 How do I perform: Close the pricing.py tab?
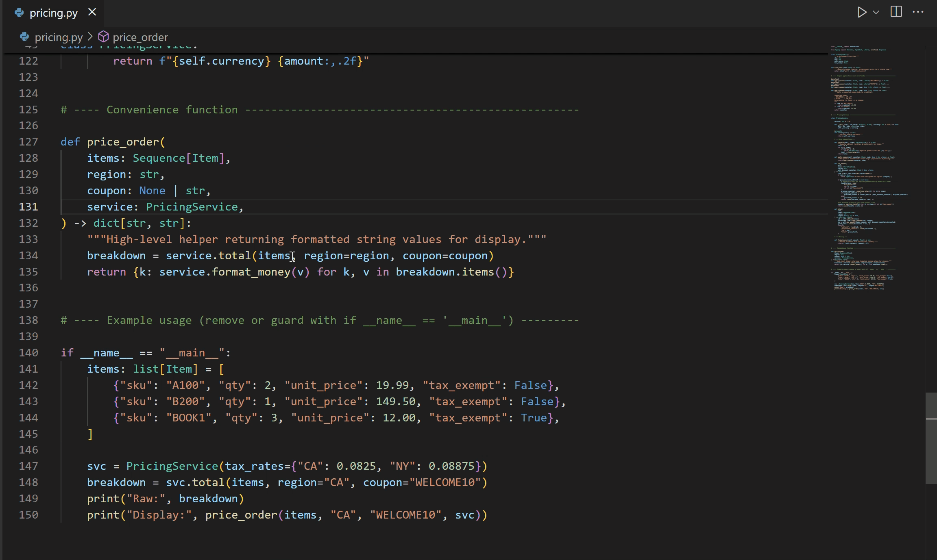(92, 13)
